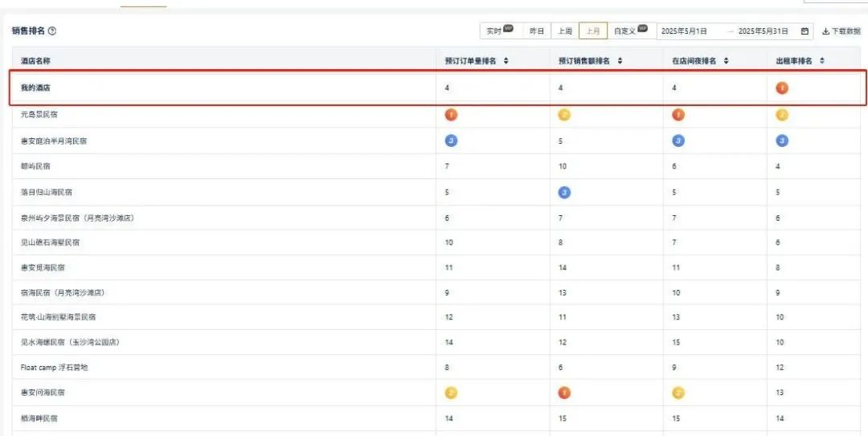Select the 实时 time filter tab

tap(500, 31)
